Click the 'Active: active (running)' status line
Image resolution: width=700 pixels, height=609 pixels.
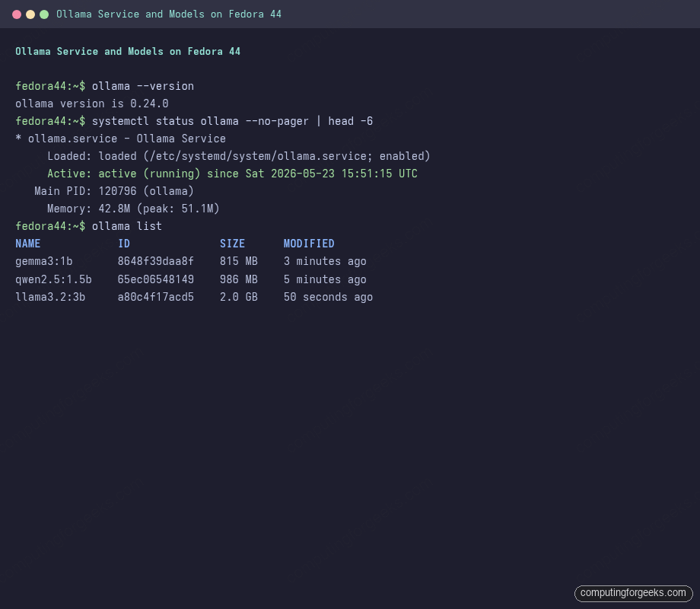pos(232,174)
